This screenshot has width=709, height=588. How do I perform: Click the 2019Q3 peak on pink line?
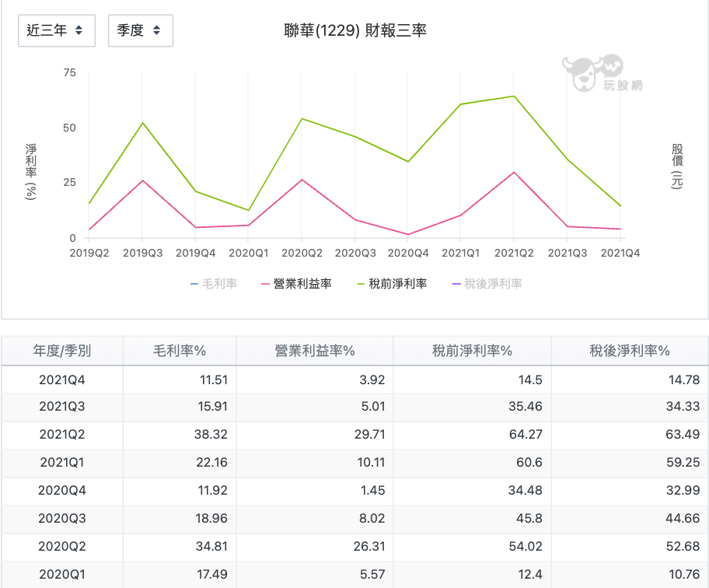click(142, 180)
